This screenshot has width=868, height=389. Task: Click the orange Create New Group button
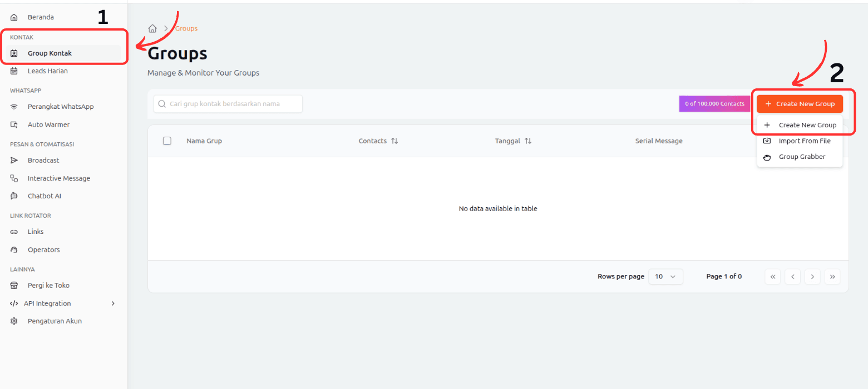point(800,104)
